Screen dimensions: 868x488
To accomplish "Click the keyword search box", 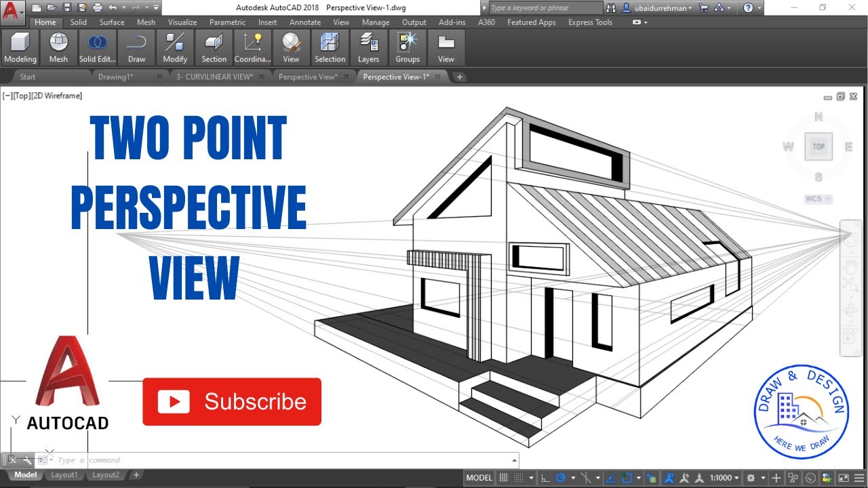I will click(545, 8).
